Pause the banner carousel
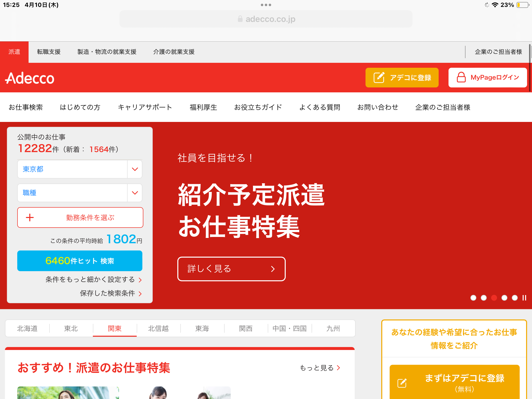This screenshot has width=532, height=399. (x=524, y=298)
